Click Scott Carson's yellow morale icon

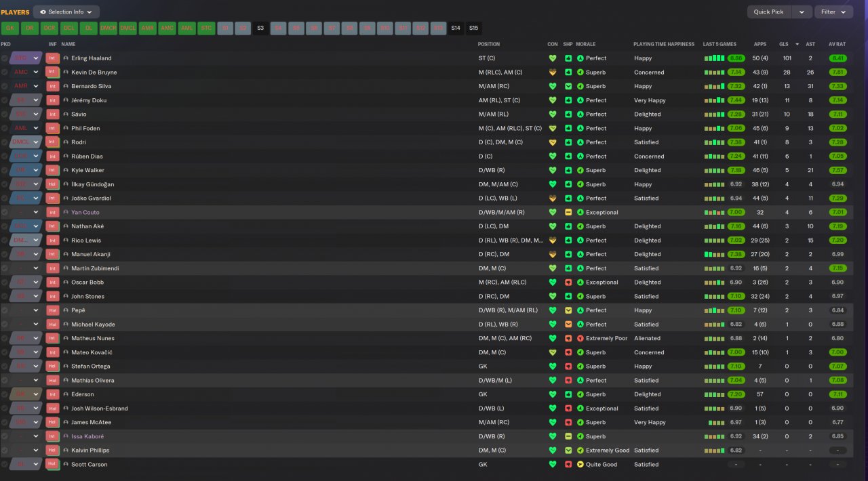click(580, 464)
